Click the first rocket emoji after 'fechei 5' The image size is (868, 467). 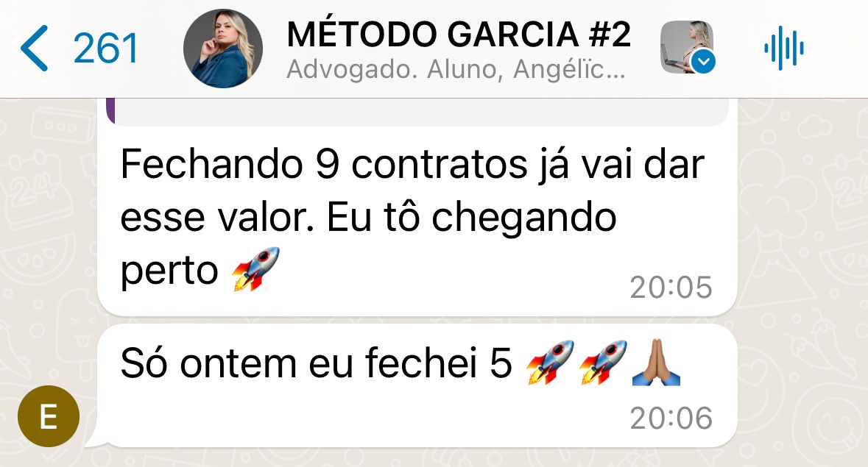pos(550,363)
